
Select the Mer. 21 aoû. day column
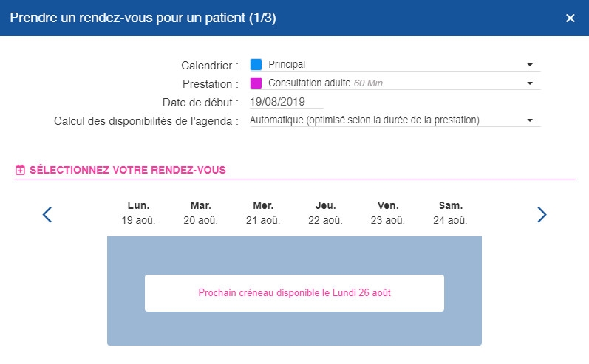pos(263,213)
